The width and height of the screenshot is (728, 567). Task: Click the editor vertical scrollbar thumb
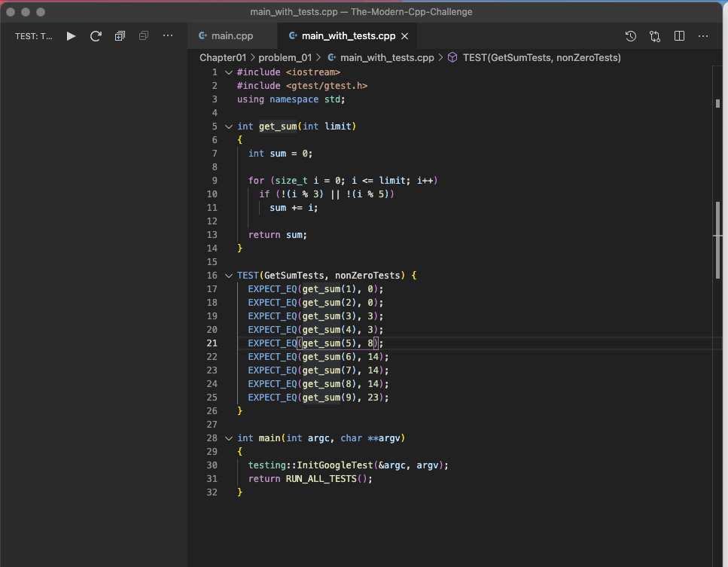[718, 241]
